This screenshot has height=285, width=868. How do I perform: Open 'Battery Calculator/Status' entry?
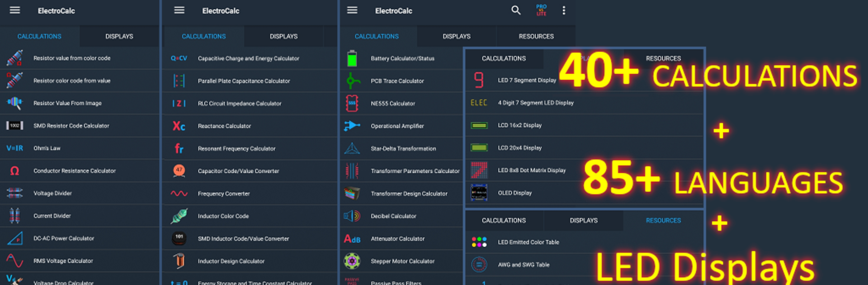[x=401, y=58]
